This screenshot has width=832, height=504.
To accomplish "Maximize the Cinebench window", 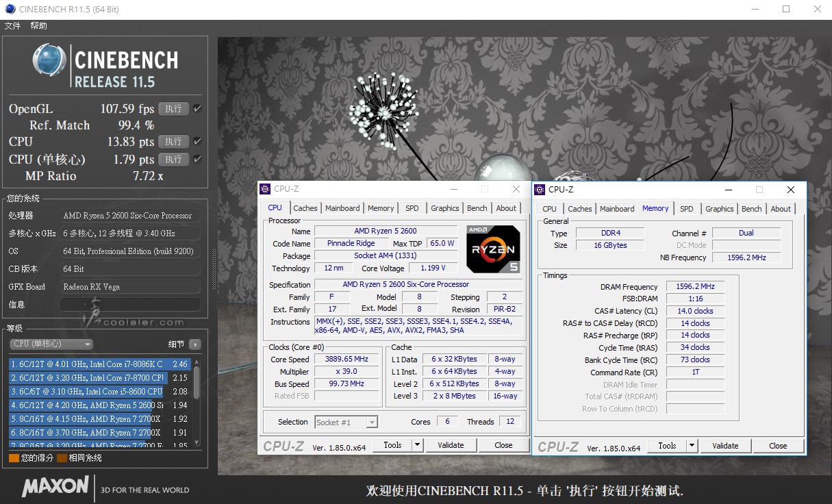I will 786,9.
